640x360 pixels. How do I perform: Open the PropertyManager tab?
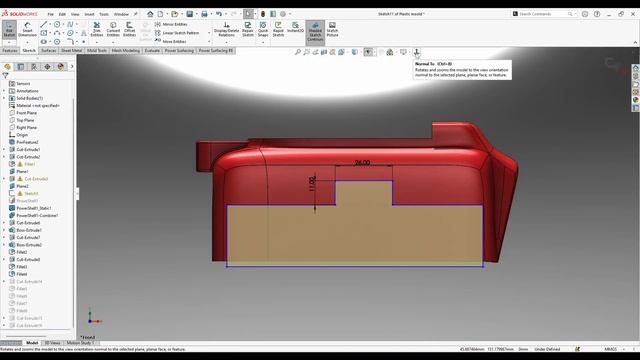pos(21,67)
